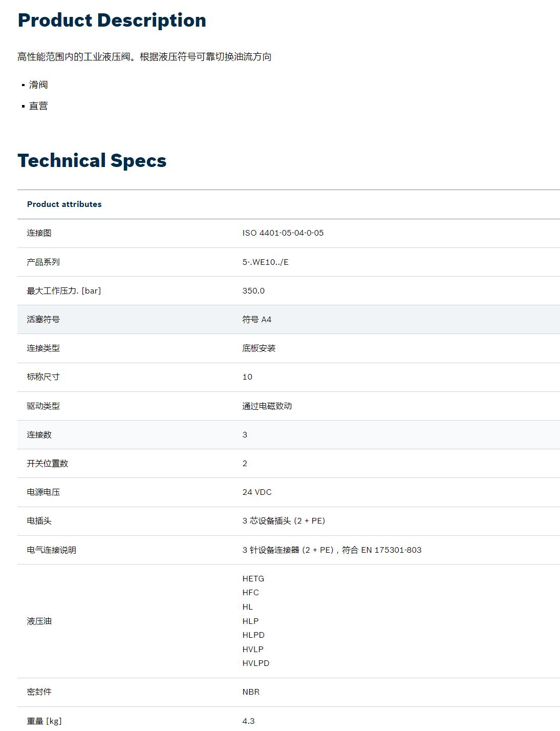Click the Technical Specs heading
This screenshot has height=731, width=560.
coord(92,161)
